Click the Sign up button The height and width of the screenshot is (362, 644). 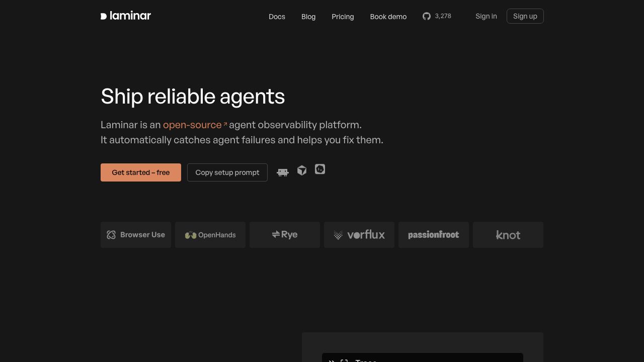(x=525, y=16)
